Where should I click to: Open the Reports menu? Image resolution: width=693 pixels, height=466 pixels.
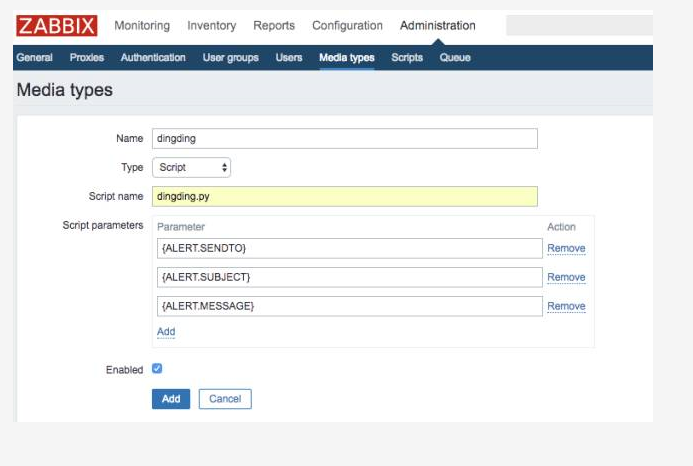click(274, 26)
